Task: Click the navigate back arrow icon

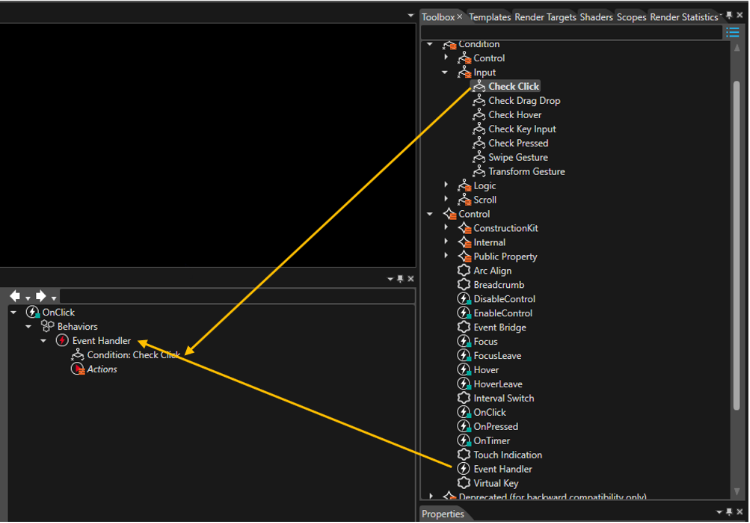Action: (x=15, y=296)
